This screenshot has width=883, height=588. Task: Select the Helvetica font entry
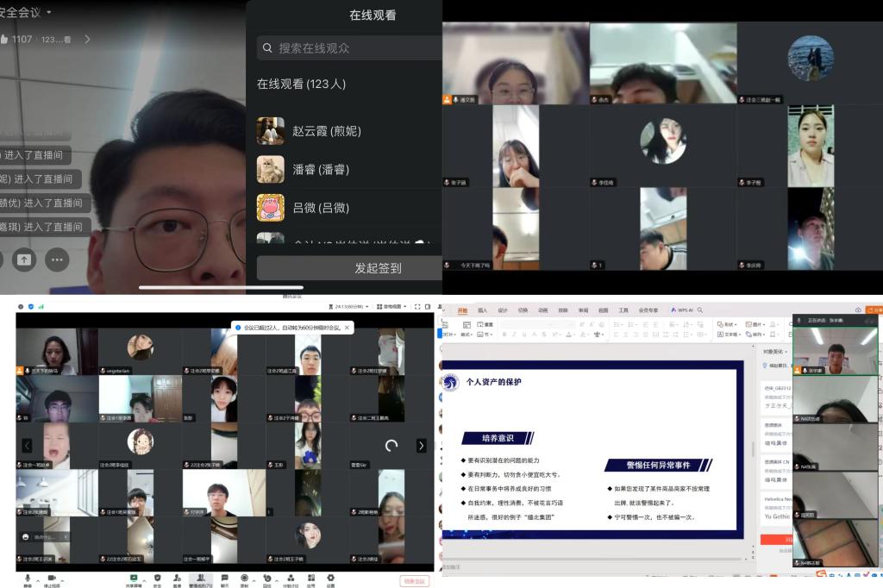tap(778, 499)
